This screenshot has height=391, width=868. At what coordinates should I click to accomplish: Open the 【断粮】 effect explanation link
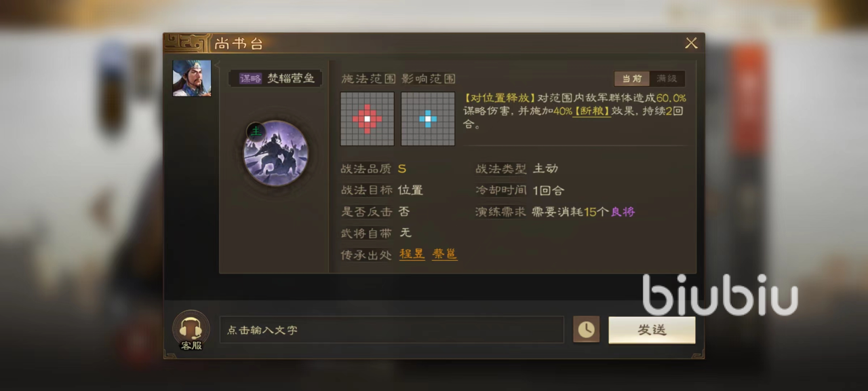tap(592, 111)
